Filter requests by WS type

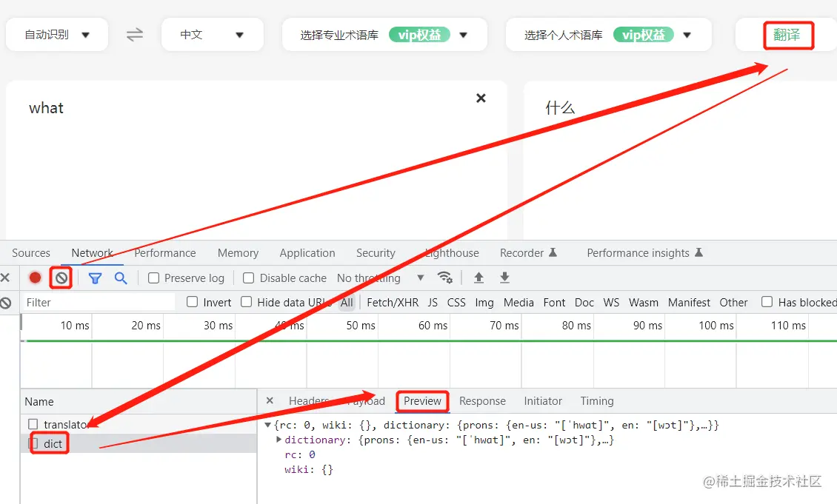pos(611,303)
